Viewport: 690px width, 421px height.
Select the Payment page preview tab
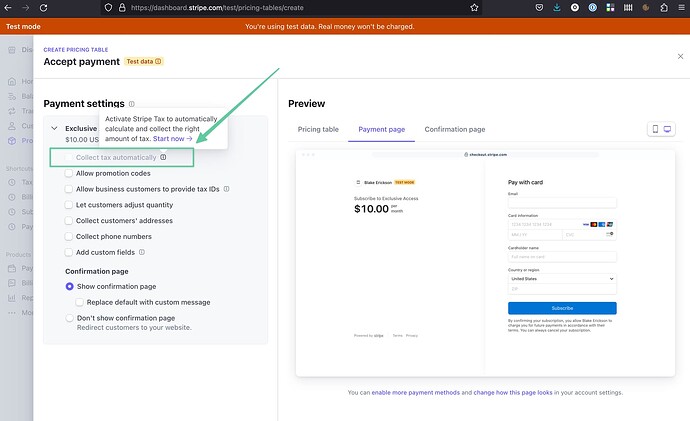pyautogui.click(x=382, y=129)
